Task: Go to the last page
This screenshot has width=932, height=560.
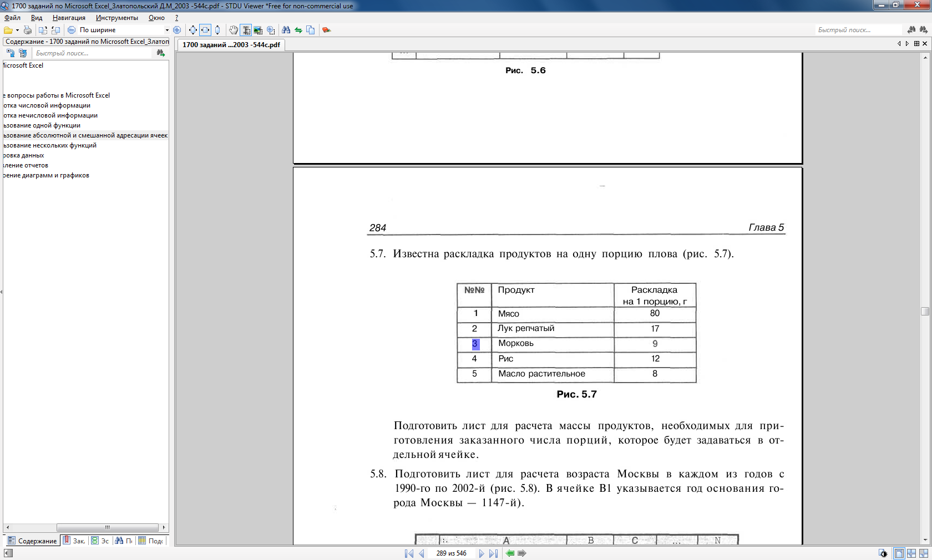Action: [493, 553]
